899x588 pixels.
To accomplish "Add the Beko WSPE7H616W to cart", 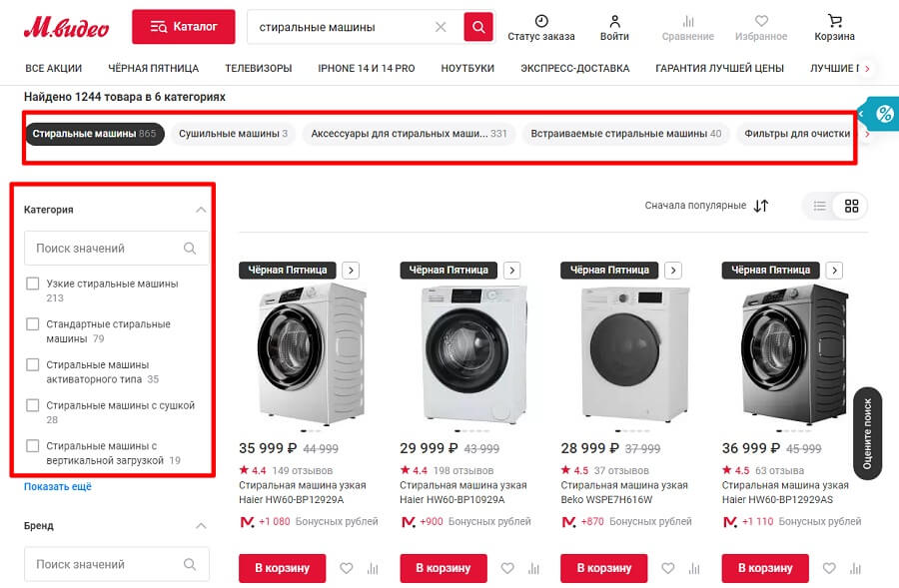I will (603, 567).
